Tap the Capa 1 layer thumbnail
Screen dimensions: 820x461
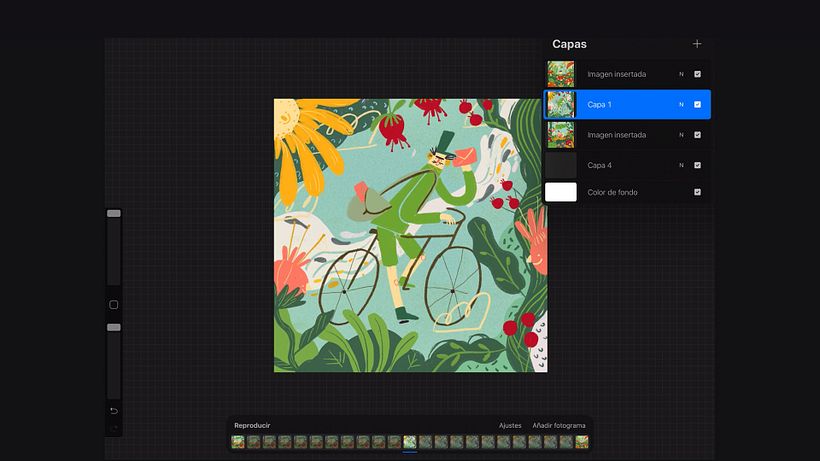[561, 105]
